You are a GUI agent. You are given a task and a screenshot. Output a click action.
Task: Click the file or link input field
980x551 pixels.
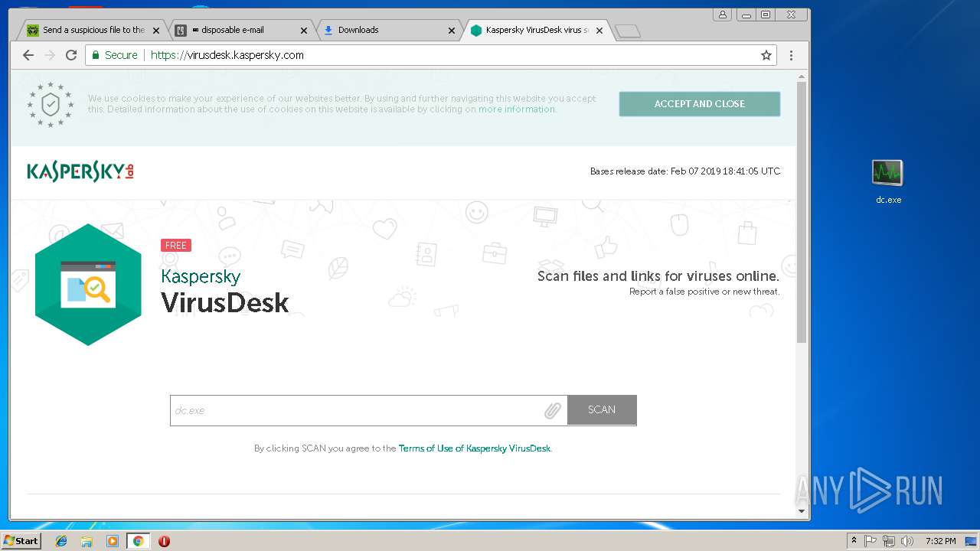point(368,410)
